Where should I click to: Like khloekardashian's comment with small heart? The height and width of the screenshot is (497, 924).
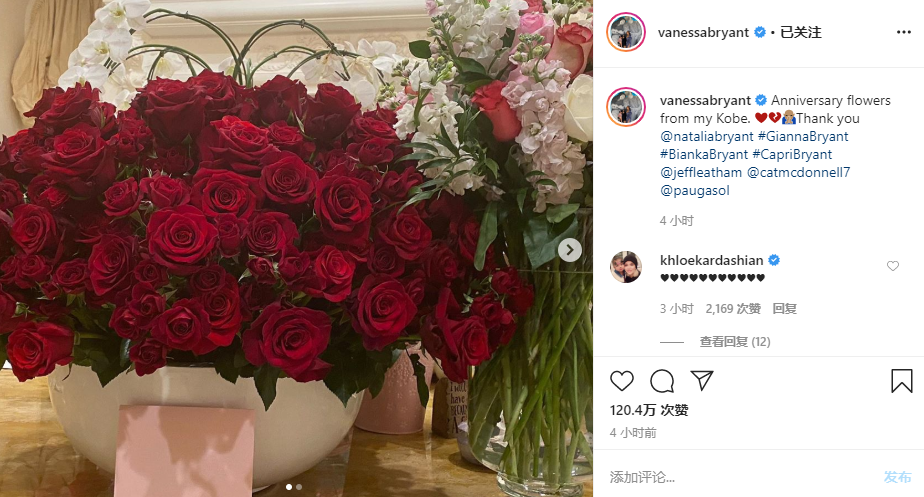[x=893, y=266]
